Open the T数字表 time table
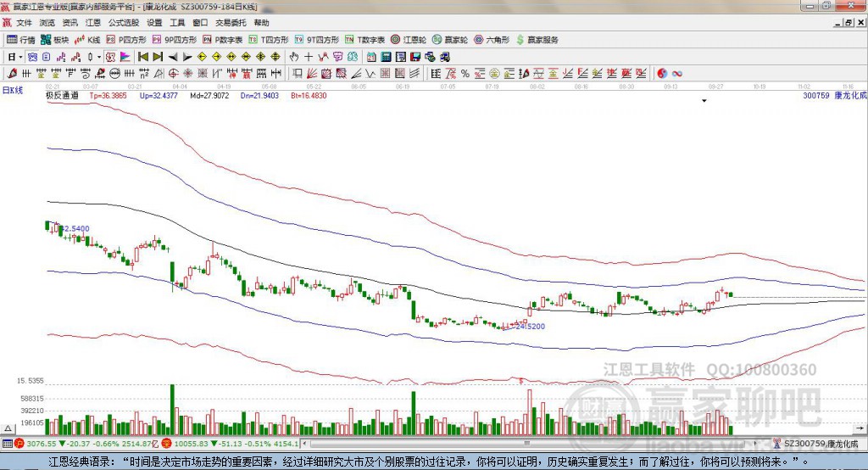Viewport: 868px width, 470px height. (364, 40)
